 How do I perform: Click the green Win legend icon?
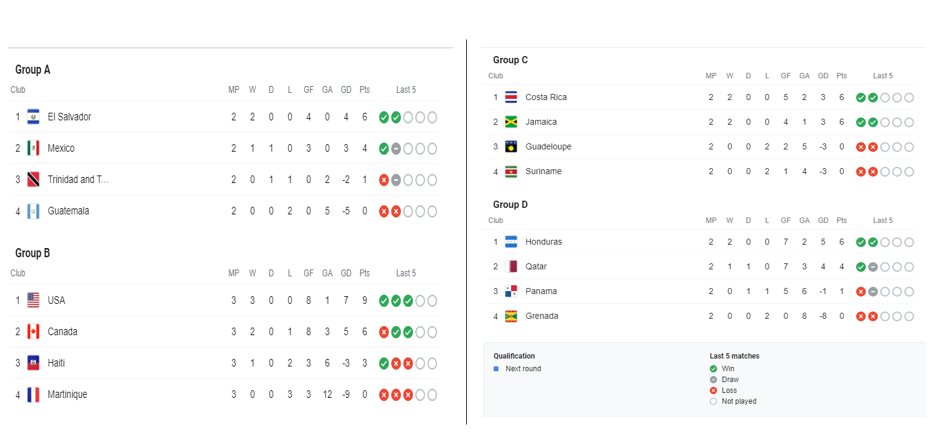point(713,369)
